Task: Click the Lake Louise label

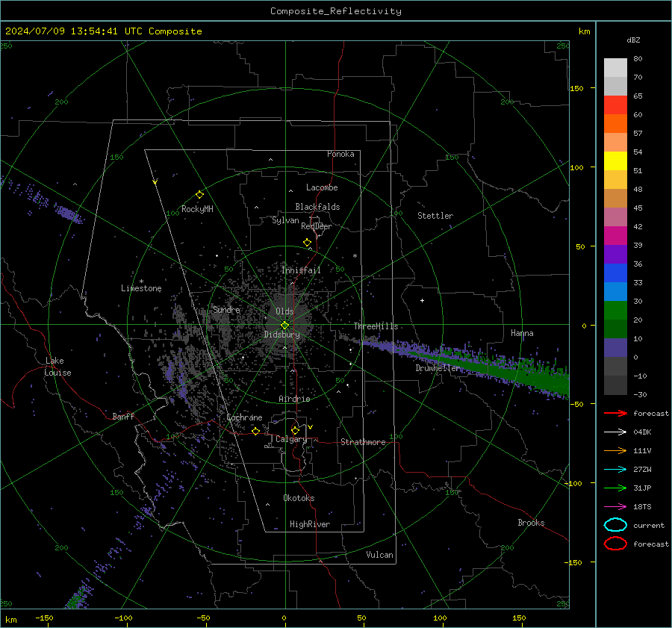Action: tap(57, 367)
